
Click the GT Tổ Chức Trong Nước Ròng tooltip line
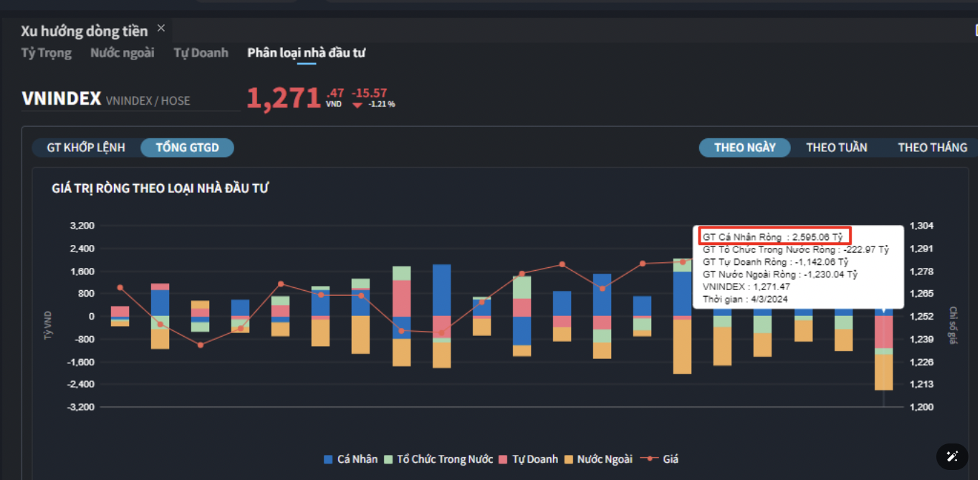coord(795,249)
